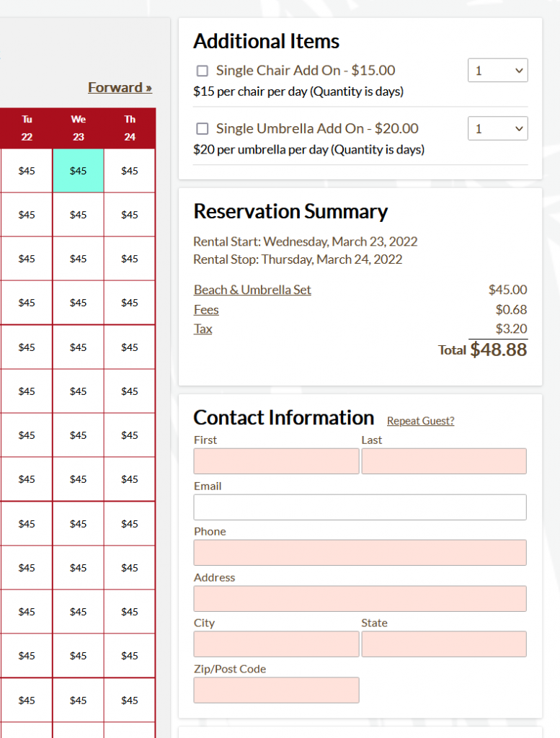The height and width of the screenshot is (738, 560).
Task: Click into the Email input field
Action: pos(360,507)
